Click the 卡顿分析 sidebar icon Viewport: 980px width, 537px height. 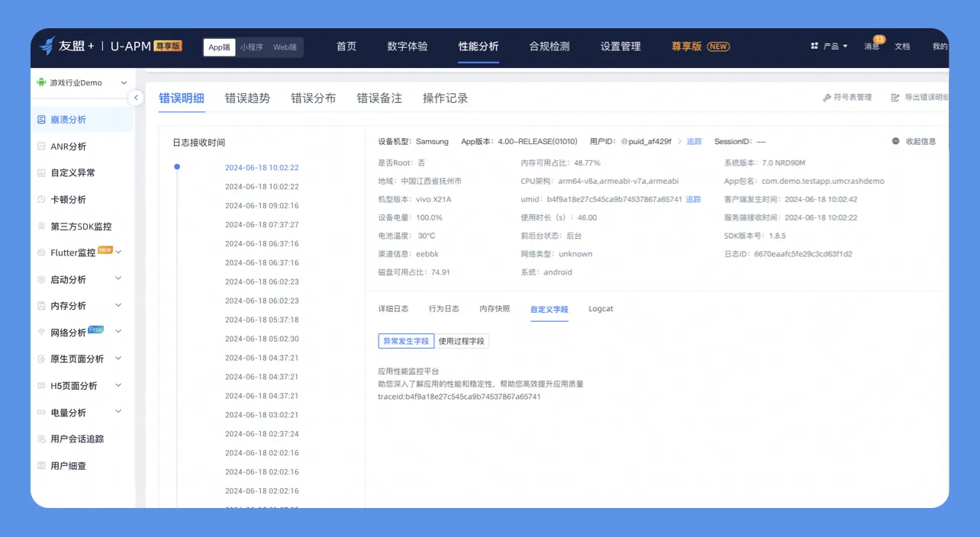tap(41, 200)
